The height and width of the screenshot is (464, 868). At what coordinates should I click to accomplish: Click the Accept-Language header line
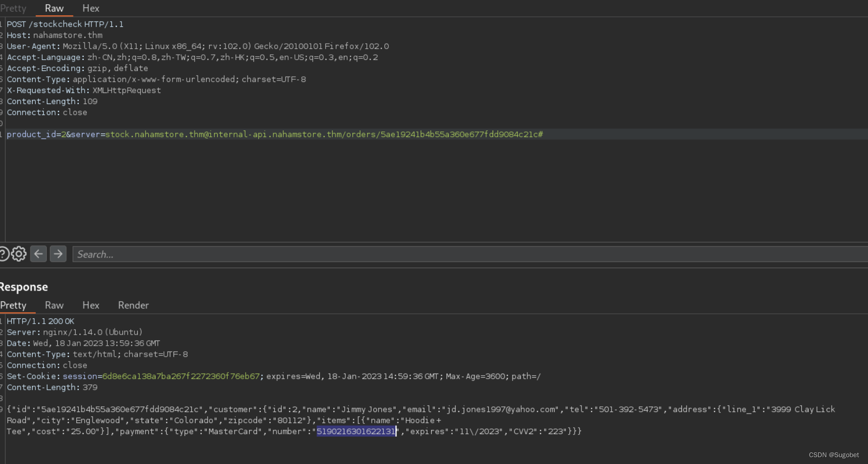192,57
